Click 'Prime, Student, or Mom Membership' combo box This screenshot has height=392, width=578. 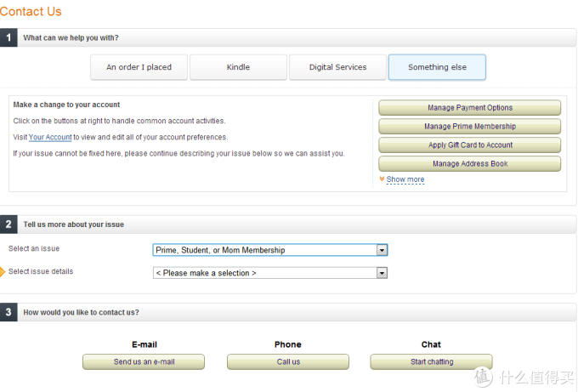[x=269, y=250]
